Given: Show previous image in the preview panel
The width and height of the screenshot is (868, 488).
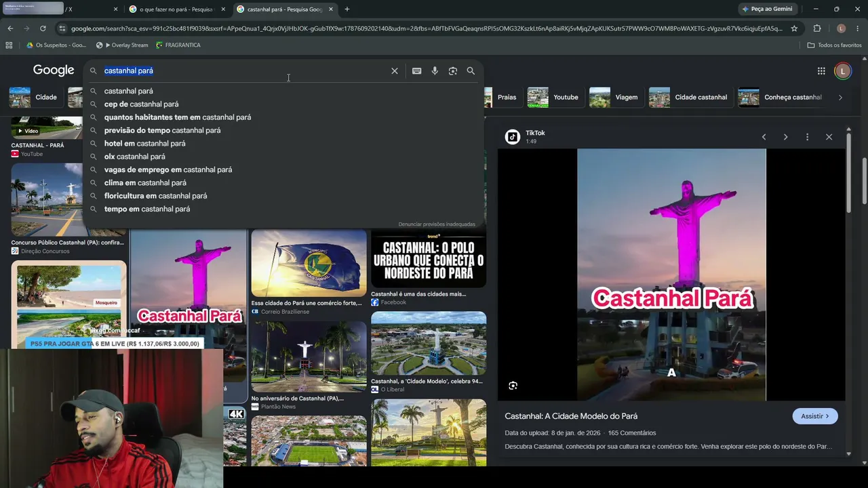Looking at the screenshot, I should (764, 137).
